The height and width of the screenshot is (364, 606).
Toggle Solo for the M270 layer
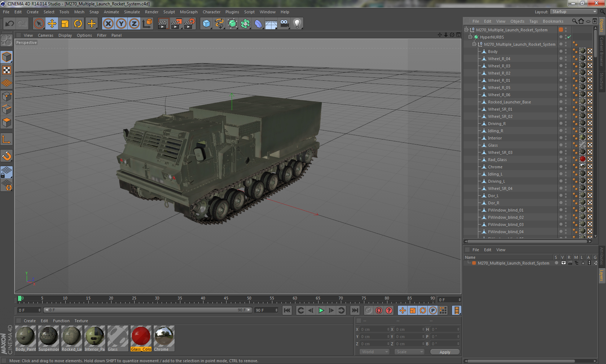(556, 263)
